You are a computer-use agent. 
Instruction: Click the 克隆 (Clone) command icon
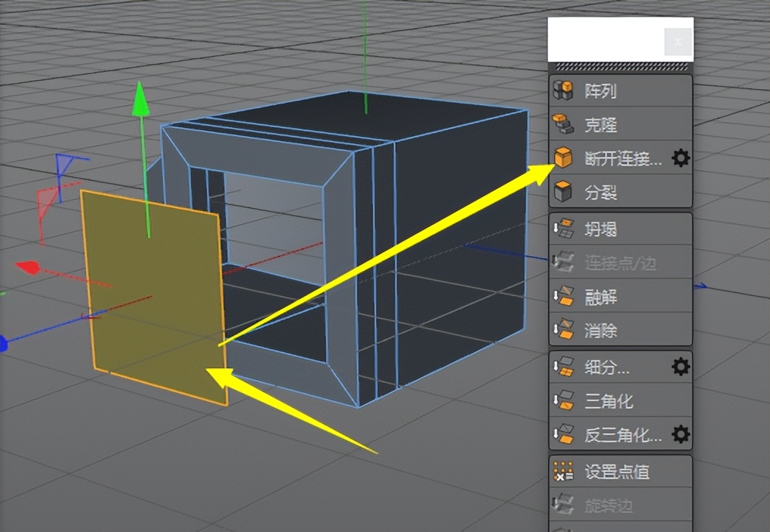point(563,125)
